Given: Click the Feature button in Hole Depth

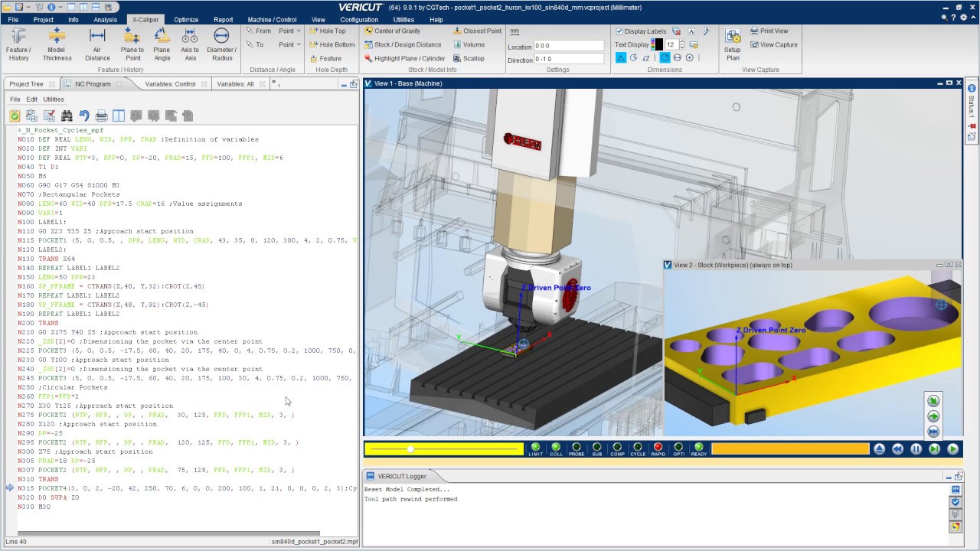Looking at the screenshot, I should pos(325,59).
